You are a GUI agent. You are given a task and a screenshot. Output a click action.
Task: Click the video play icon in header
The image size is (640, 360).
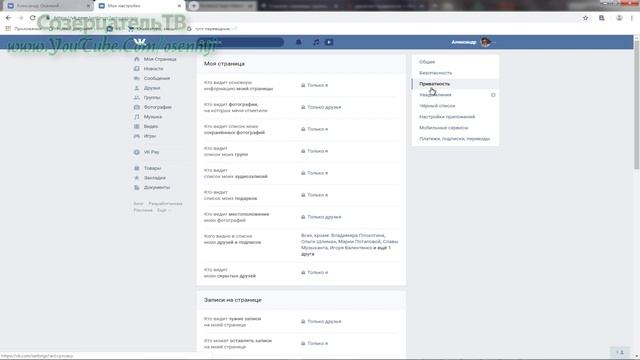[x=329, y=42]
